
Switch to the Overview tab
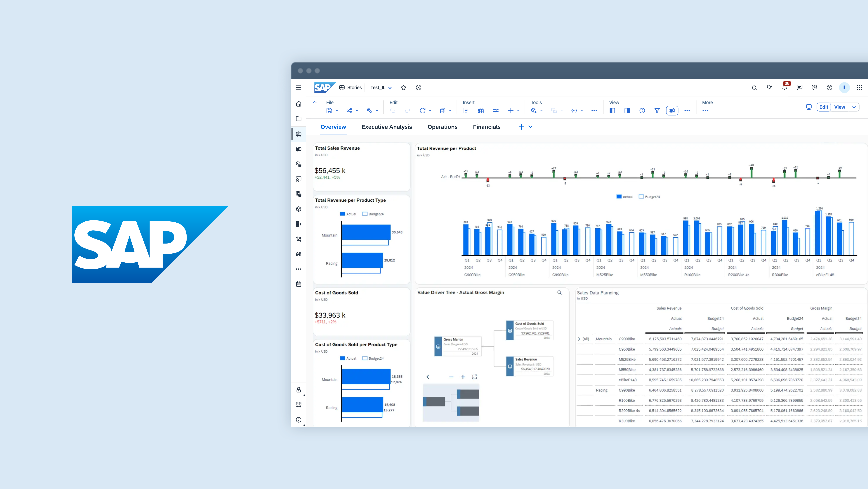(x=333, y=127)
